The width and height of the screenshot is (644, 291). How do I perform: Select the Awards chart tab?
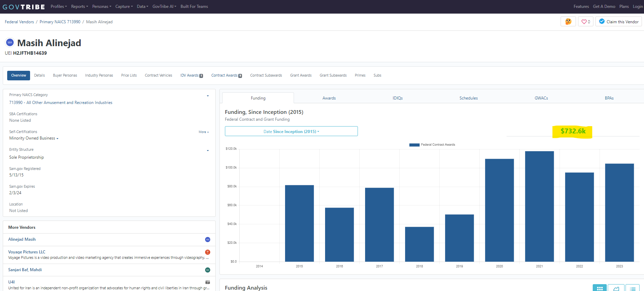click(x=329, y=98)
